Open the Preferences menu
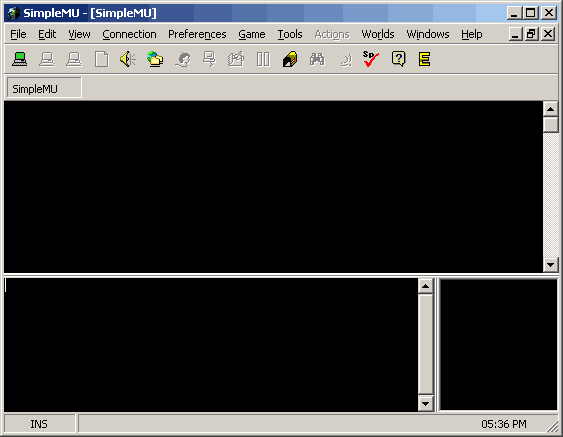Viewport: 563px width, 437px height. pos(197,34)
